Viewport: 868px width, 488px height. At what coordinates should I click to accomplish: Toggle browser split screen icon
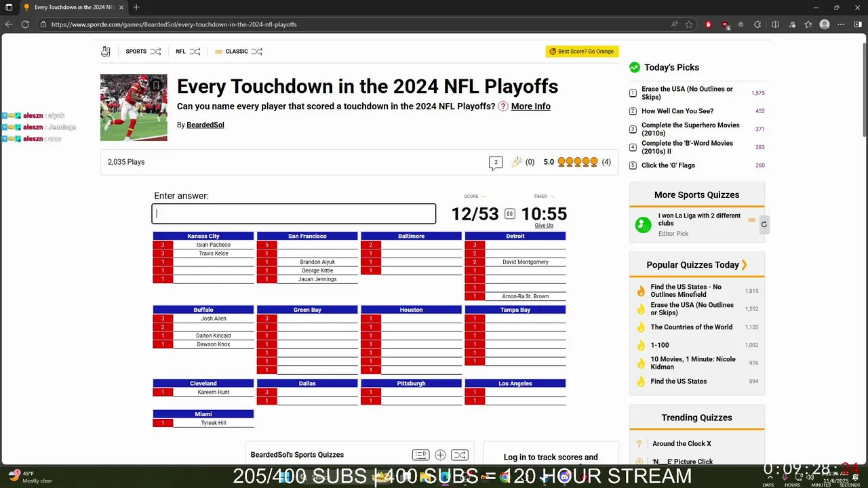coord(776,24)
